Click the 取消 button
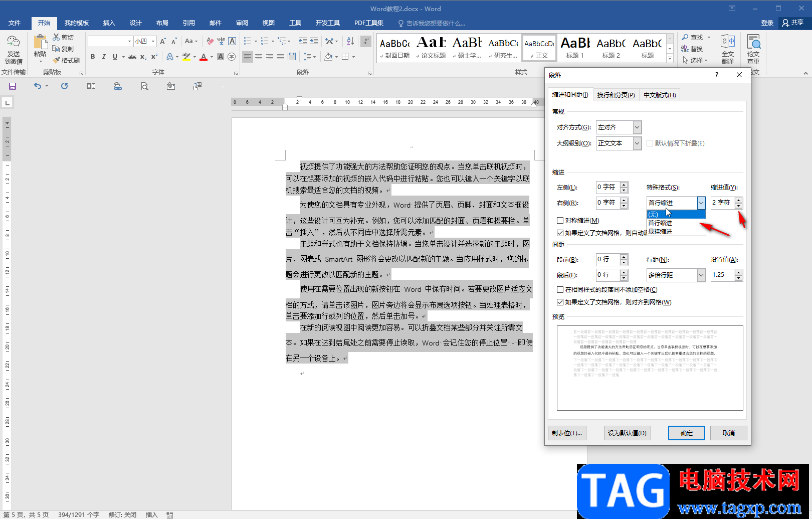Viewport: 812px width, 519px height. [x=729, y=433]
